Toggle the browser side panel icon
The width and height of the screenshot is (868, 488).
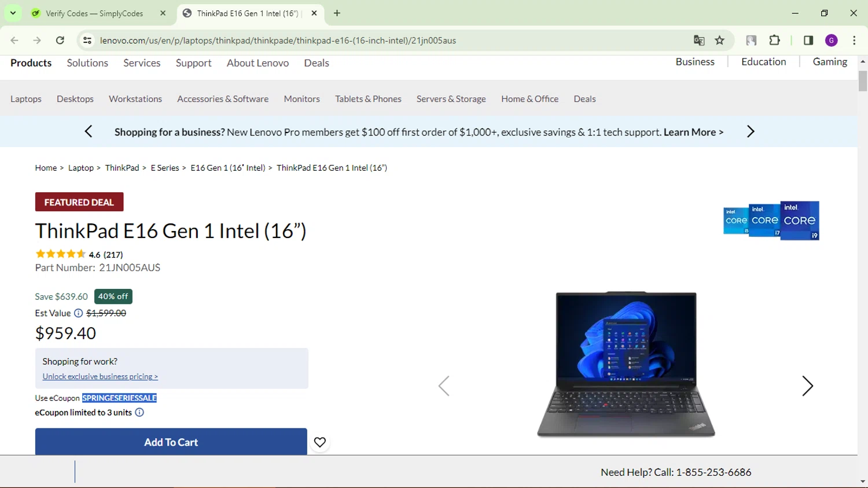click(x=808, y=40)
